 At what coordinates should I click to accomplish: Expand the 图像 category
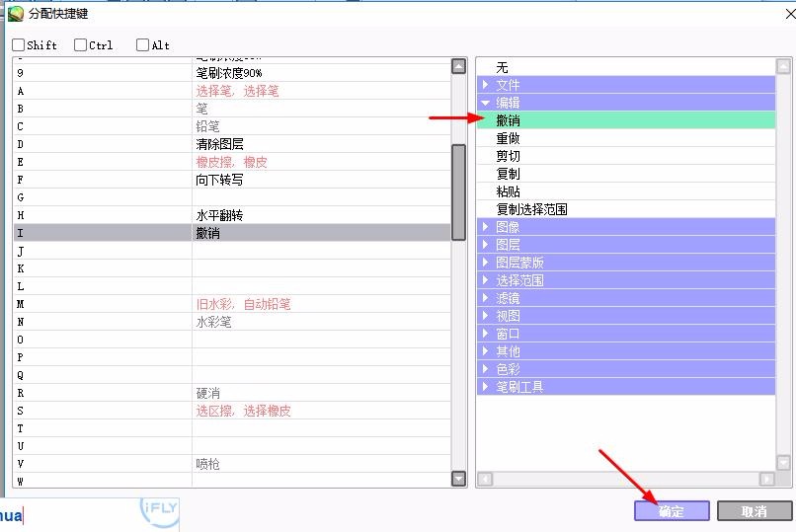click(485, 227)
